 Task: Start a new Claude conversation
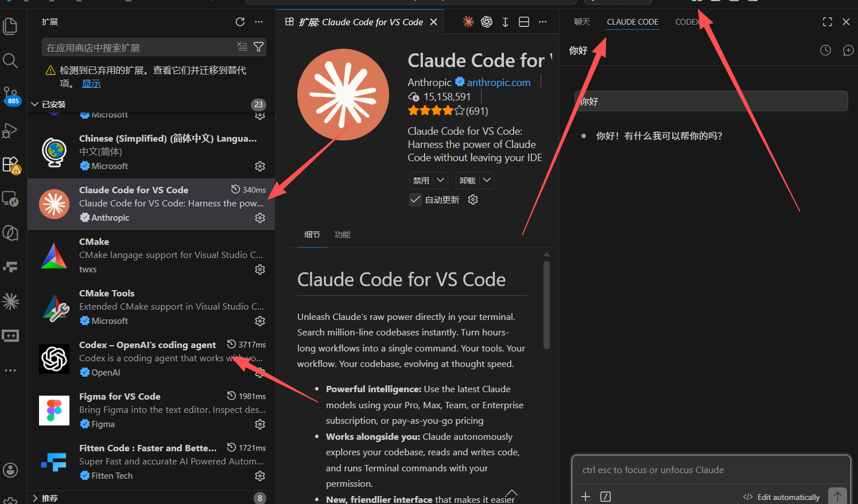coord(848,50)
